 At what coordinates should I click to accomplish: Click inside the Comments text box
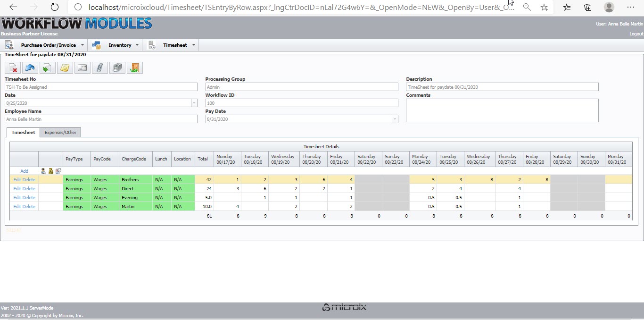502,110
